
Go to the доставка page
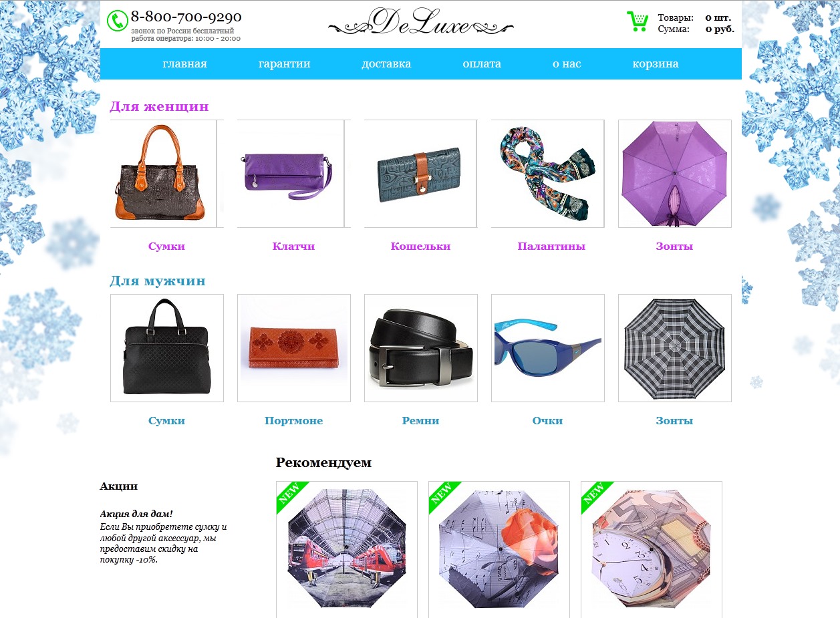click(x=386, y=64)
